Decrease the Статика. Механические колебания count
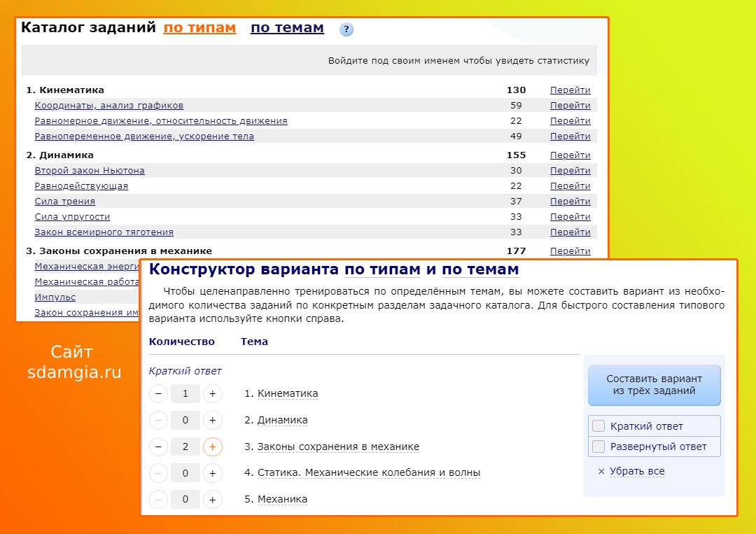The height and width of the screenshot is (534, 756). coord(158,473)
